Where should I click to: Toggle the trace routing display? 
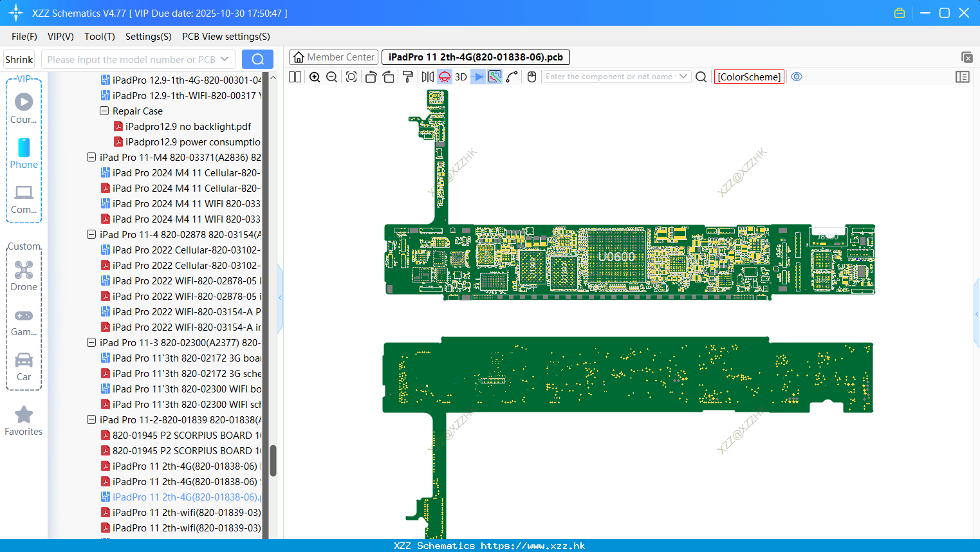[495, 77]
